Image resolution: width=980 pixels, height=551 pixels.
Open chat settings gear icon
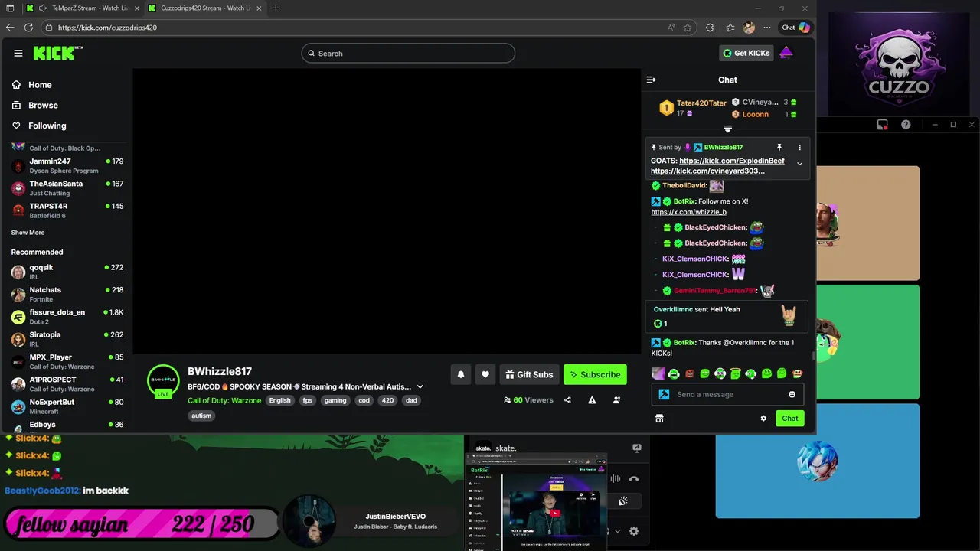tap(763, 419)
